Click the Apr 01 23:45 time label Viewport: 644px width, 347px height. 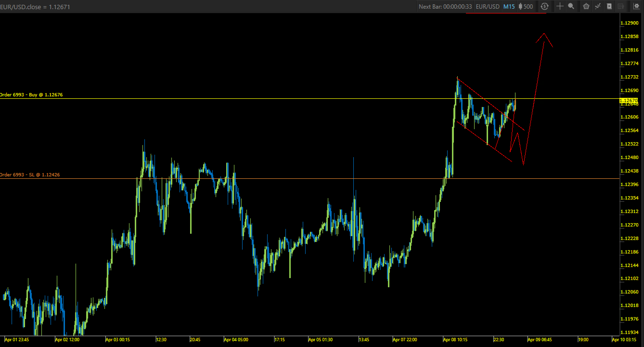click(17, 340)
